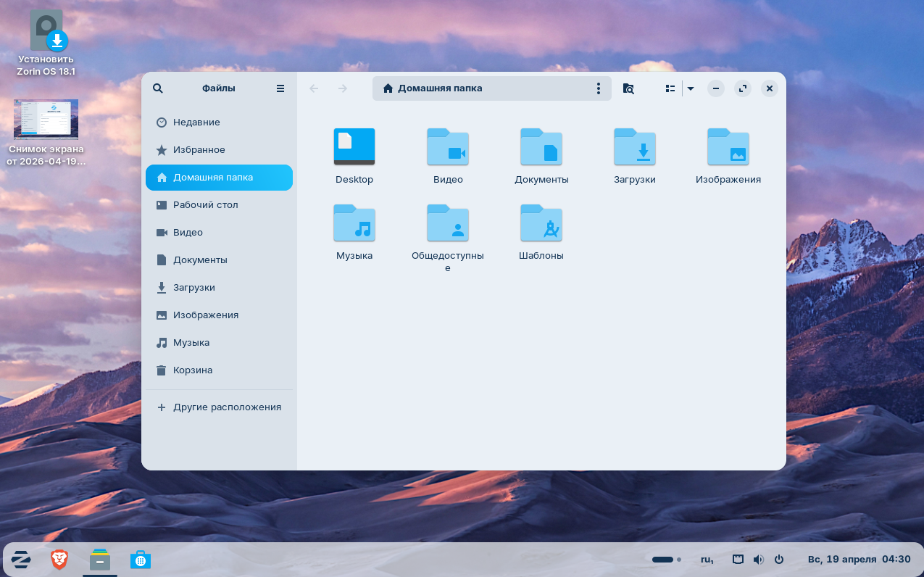Screen dimensions: 924x577
Task: Select Недавние in the sidebar
Action: [196, 123]
